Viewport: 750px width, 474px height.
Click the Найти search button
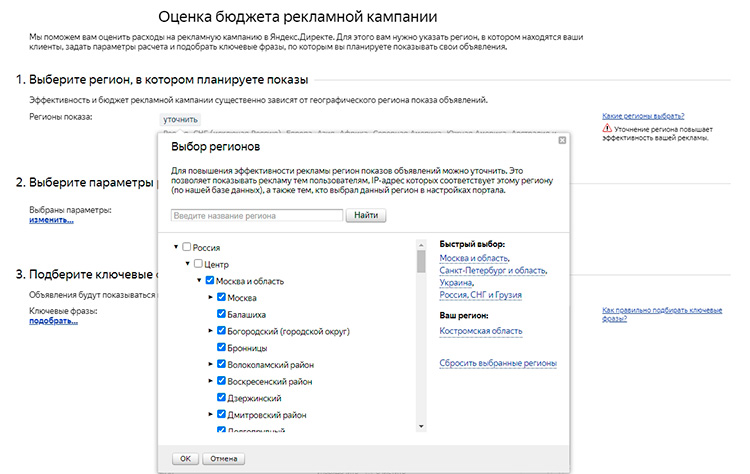click(x=365, y=215)
